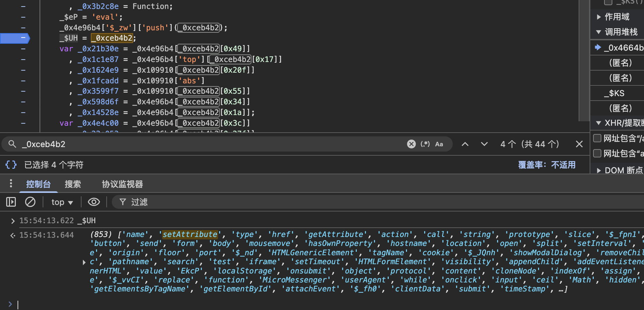The height and width of the screenshot is (310, 644).
Task: Switch to the 搜索 tab
Action: pos(73,184)
